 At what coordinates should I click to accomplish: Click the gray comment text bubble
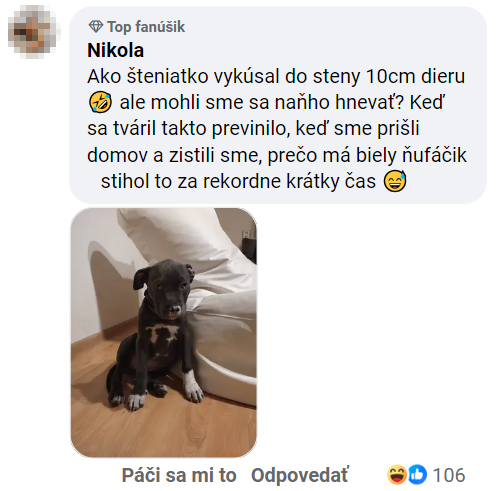tap(278, 105)
